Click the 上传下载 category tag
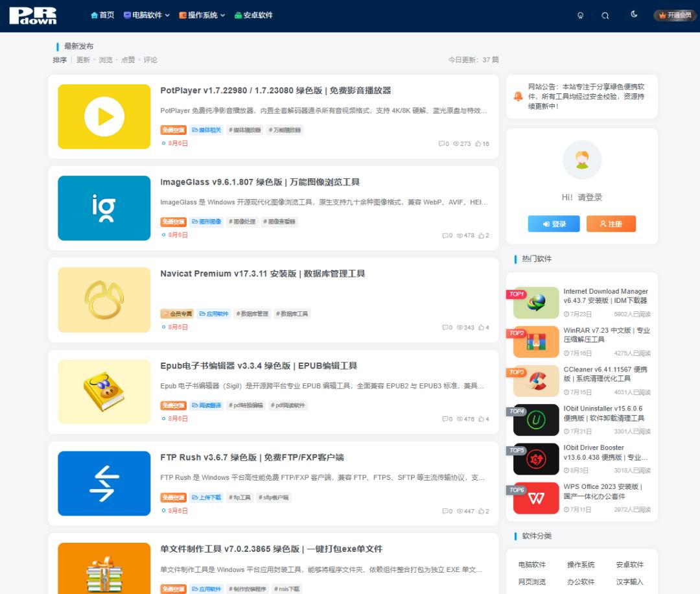The image size is (700, 594). 206,497
